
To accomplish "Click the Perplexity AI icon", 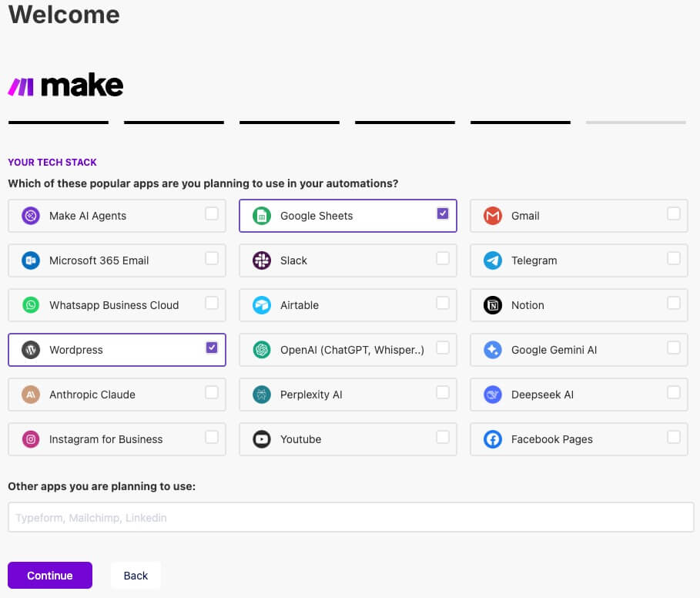I will (x=262, y=395).
